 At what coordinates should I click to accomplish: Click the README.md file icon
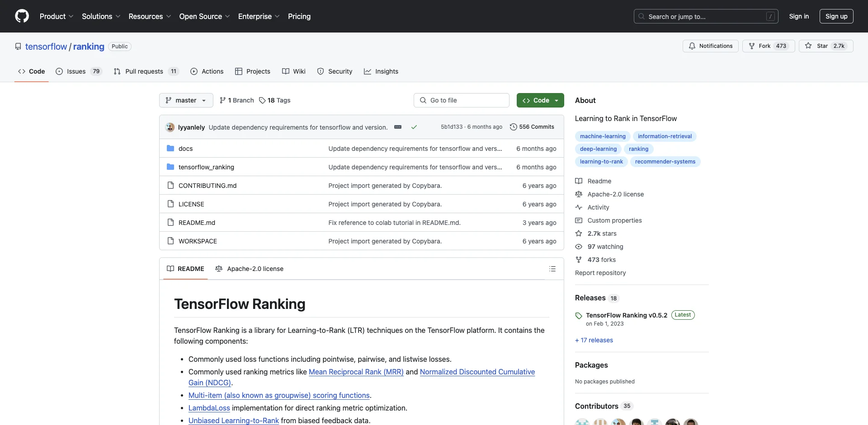(x=170, y=222)
